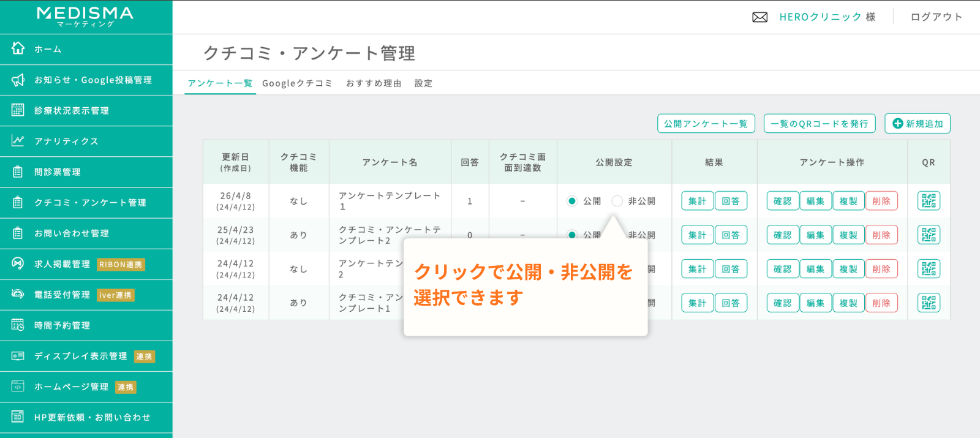Open QR code for アンケートテンプレート2 row 24/4/12
The image size is (980, 438).
929,269
